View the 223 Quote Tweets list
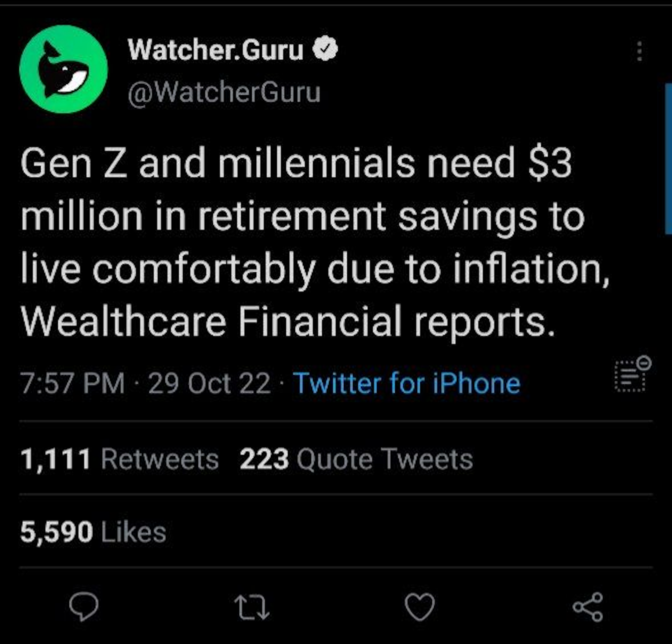This screenshot has height=644, width=672. point(356,459)
